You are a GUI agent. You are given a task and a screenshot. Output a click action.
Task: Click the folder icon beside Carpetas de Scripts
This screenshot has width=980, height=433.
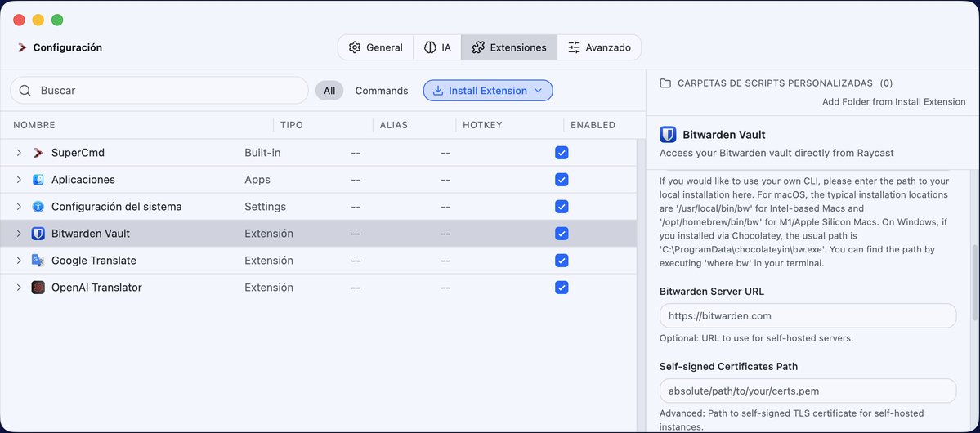665,83
